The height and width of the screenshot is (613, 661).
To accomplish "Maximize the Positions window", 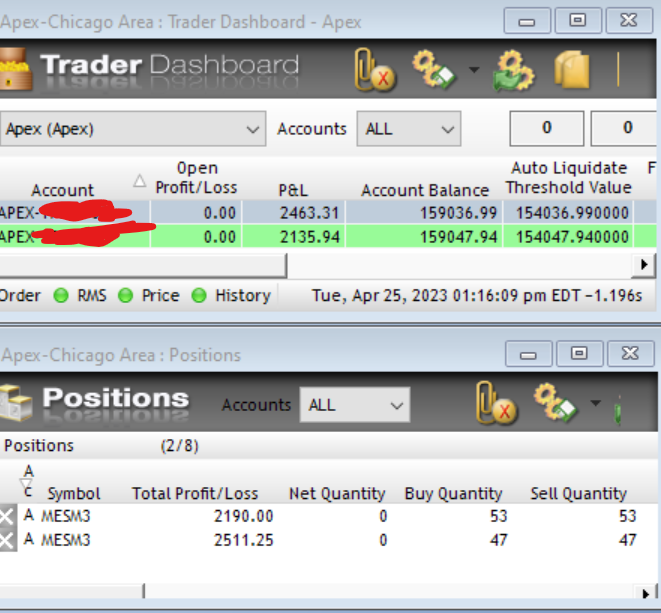I will click(x=579, y=354).
